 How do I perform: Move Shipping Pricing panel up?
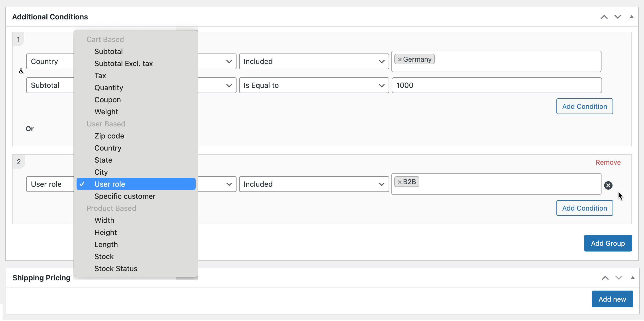point(605,278)
